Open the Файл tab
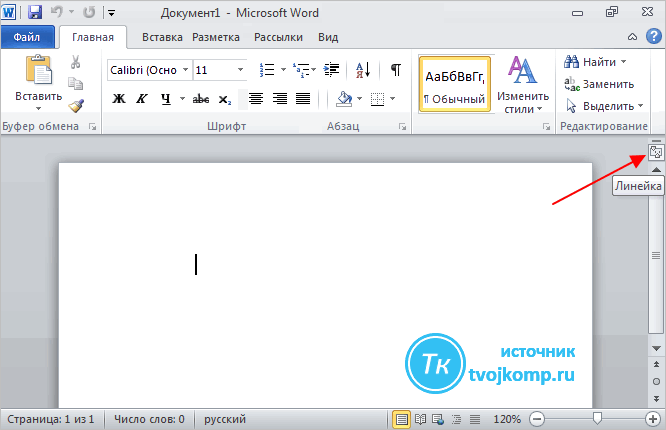 click(x=27, y=37)
